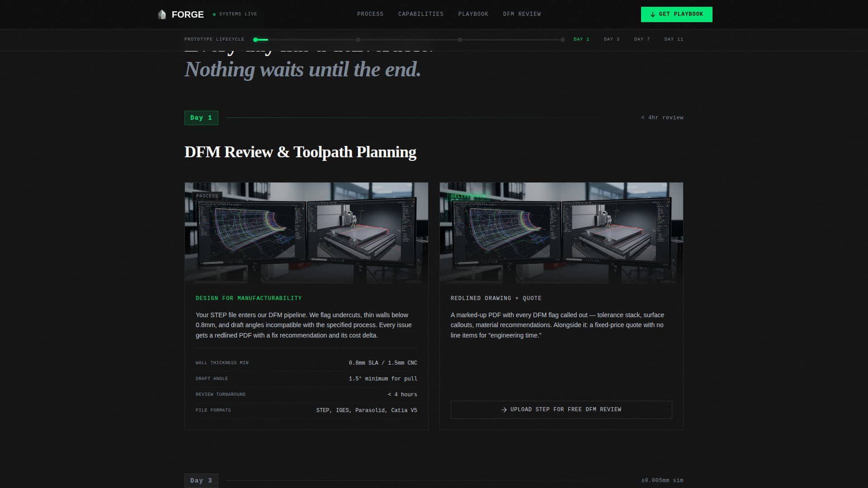Select the DAY 11 lifecycle tab
The image size is (868, 488).
(x=673, y=39)
